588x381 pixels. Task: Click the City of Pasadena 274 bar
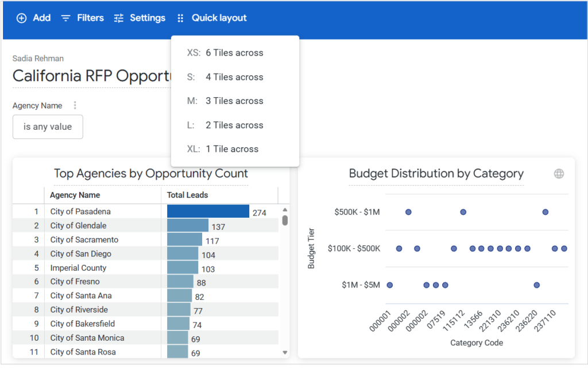click(x=208, y=212)
